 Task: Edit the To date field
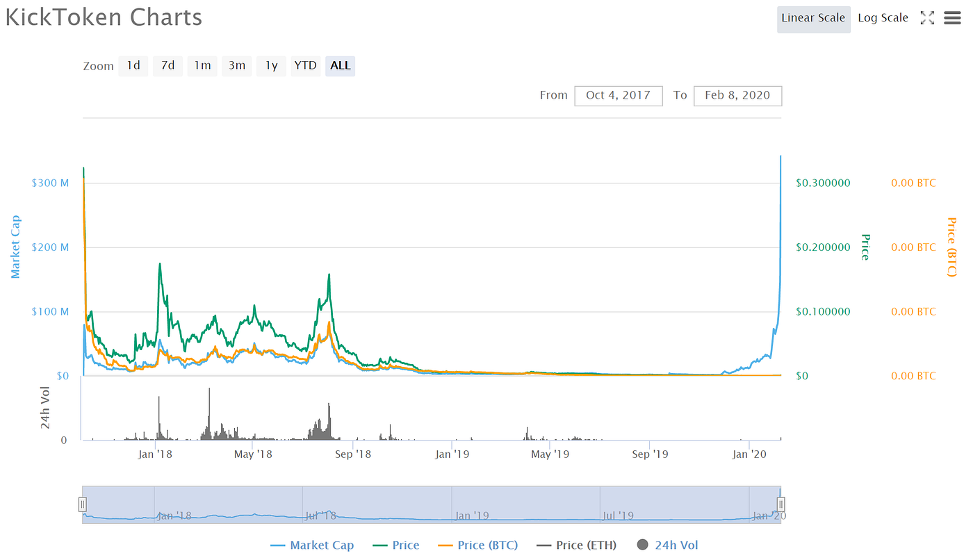click(737, 95)
